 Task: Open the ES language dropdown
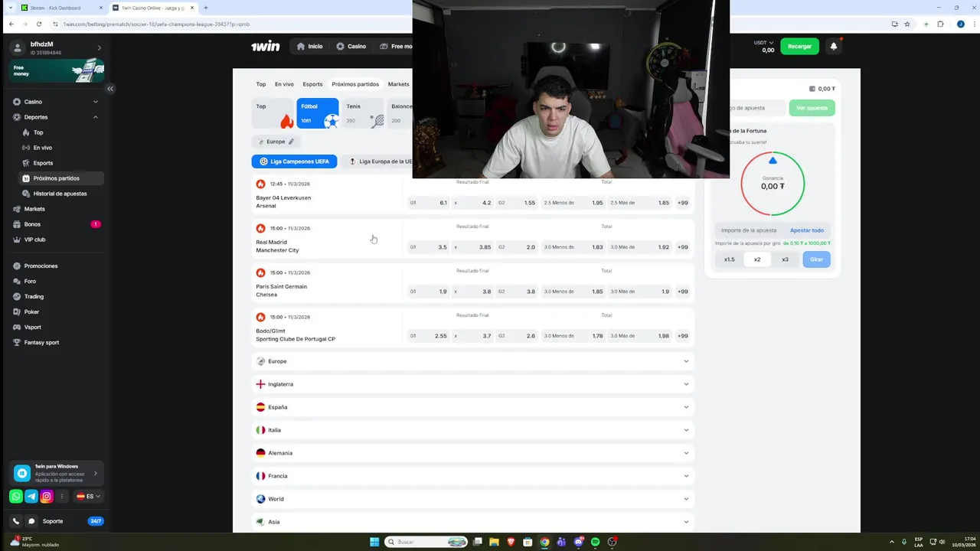point(88,496)
